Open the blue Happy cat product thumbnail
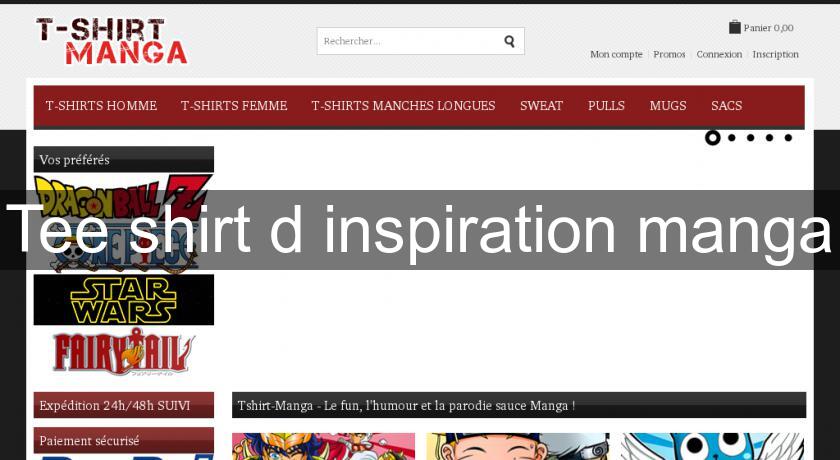This screenshot has width=840, height=460. tap(712, 447)
